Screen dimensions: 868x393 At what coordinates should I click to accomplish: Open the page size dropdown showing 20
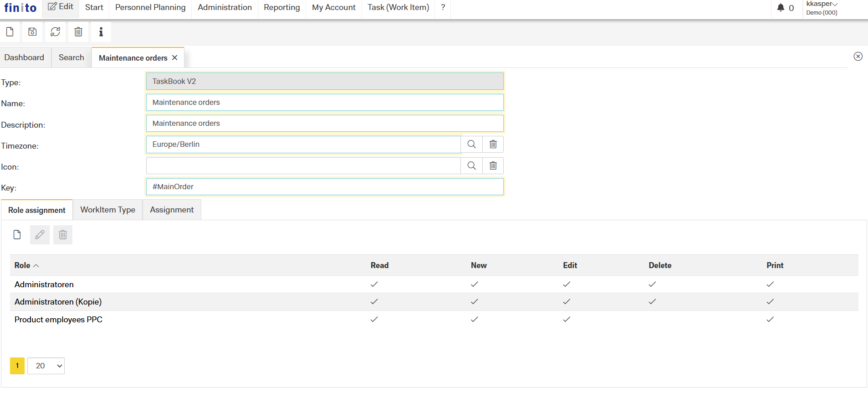click(x=46, y=366)
